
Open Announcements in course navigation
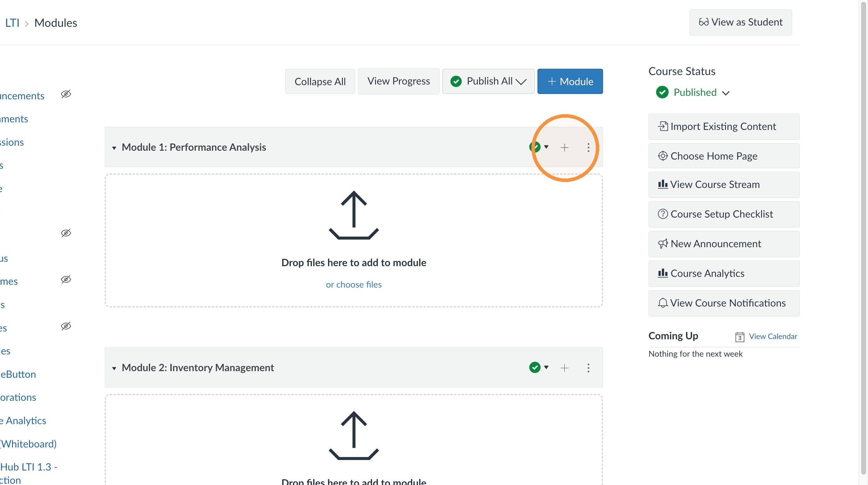22,96
